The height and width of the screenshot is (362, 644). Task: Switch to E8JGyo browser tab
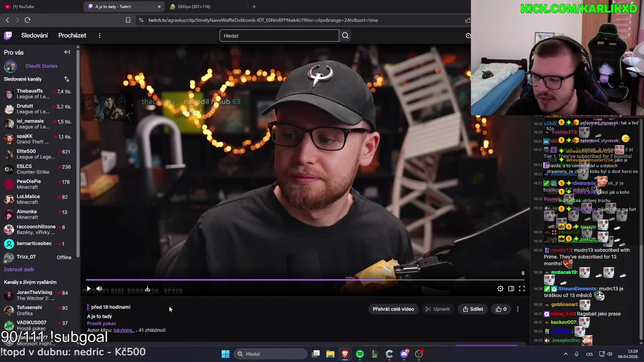tap(206, 7)
